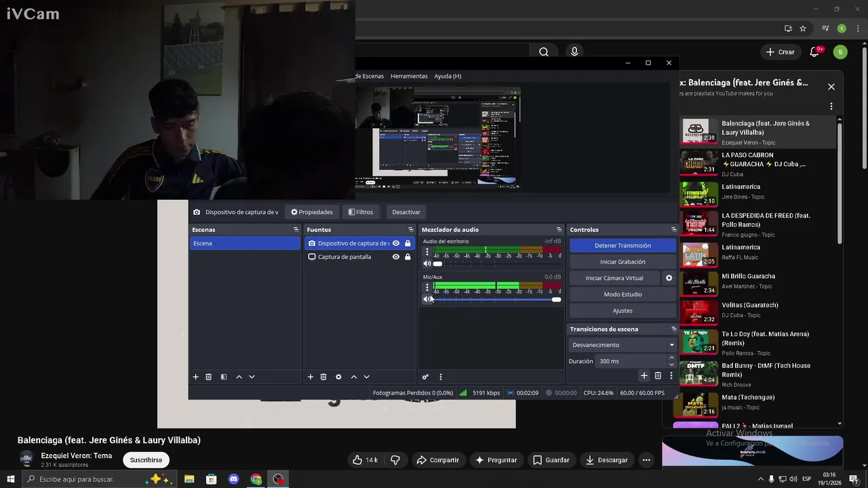Add a new source with the plus icon in Fuentes
868x488 pixels.
point(311,377)
